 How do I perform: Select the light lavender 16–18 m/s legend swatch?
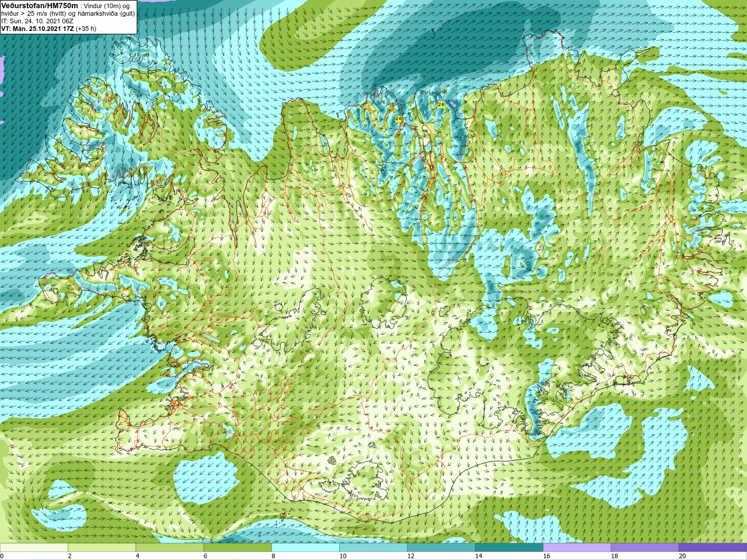577,548
